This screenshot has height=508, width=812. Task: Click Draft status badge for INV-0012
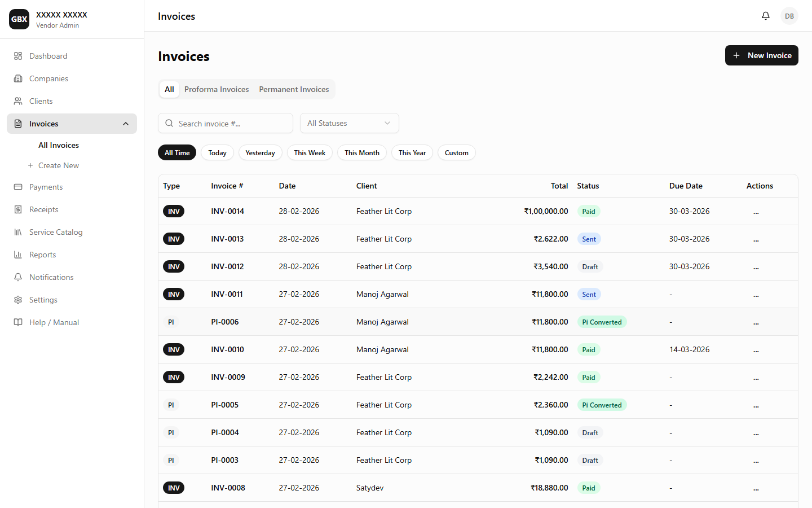(590, 266)
